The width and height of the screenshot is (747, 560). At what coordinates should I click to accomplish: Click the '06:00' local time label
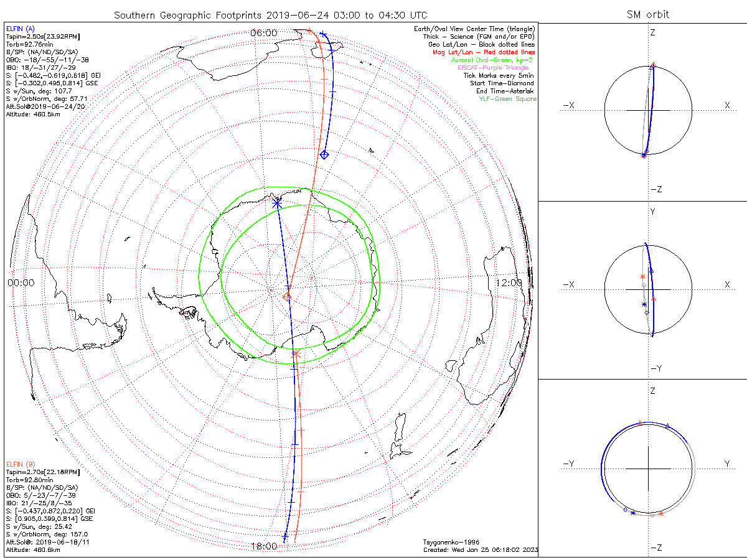tap(263, 32)
